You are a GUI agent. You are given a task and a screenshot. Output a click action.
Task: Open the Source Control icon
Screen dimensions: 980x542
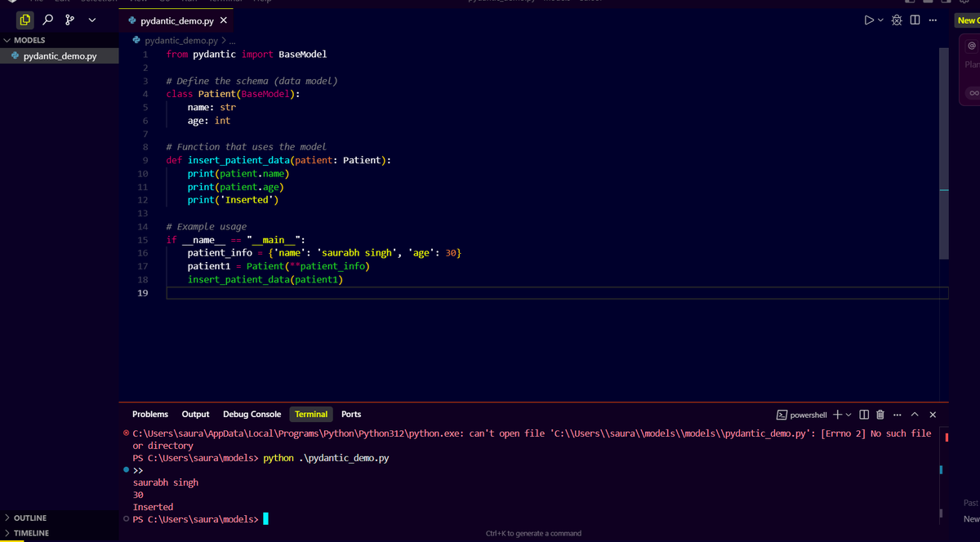pyautogui.click(x=70, y=20)
